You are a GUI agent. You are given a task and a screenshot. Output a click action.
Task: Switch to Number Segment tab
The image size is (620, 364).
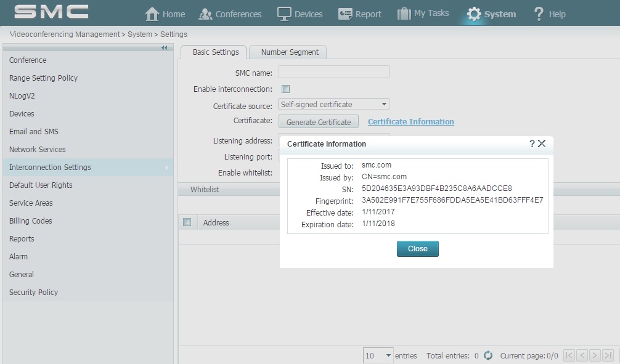[288, 52]
